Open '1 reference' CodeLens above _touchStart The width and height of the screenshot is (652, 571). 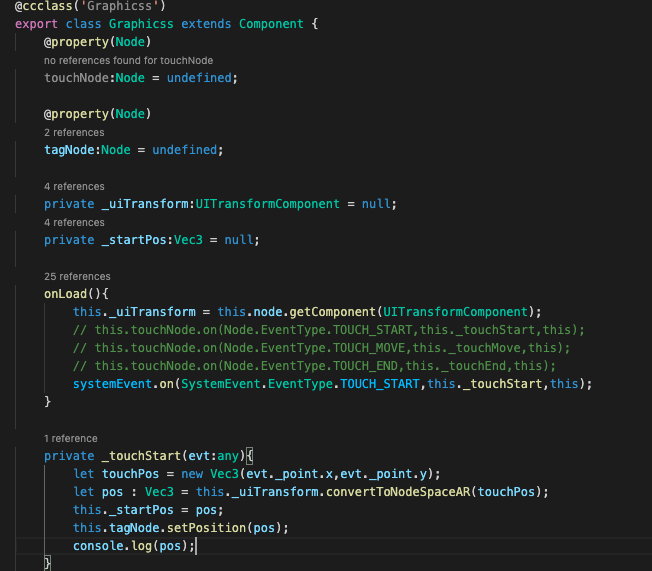71,439
